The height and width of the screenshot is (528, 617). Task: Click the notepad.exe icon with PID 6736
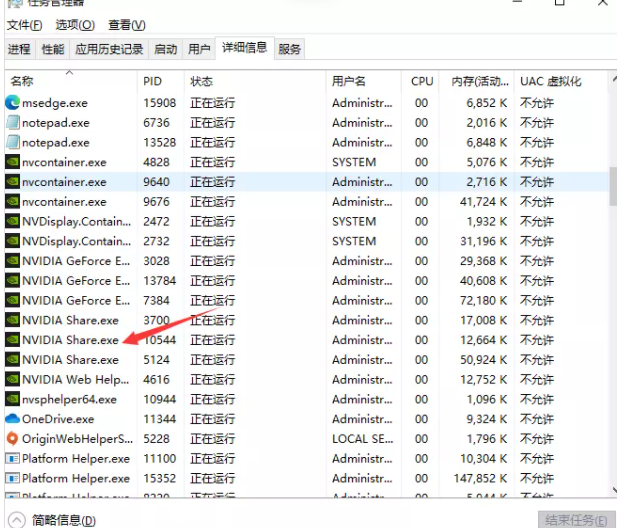[13, 122]
